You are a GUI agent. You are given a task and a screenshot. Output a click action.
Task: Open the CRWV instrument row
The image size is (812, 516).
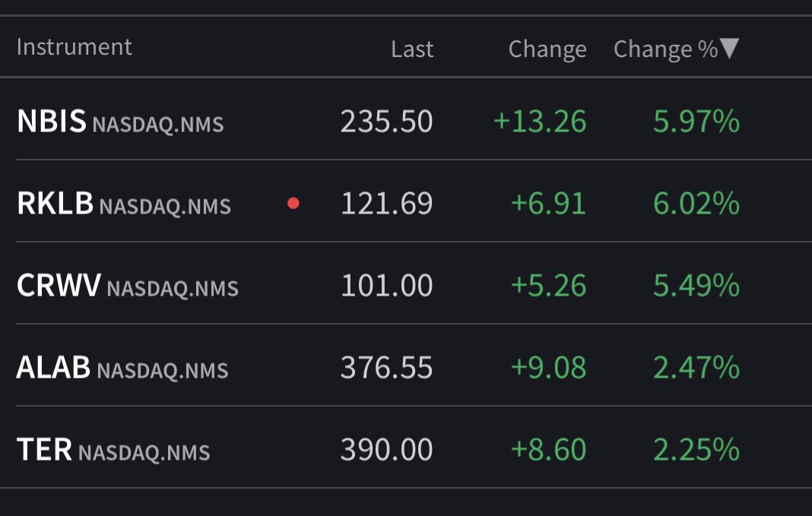pos(406,283)
